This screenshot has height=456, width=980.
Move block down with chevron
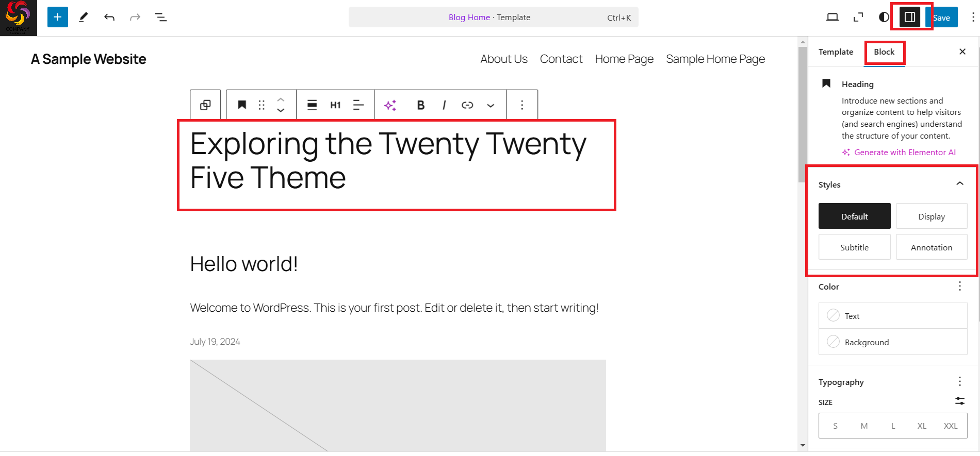[281, 110]
